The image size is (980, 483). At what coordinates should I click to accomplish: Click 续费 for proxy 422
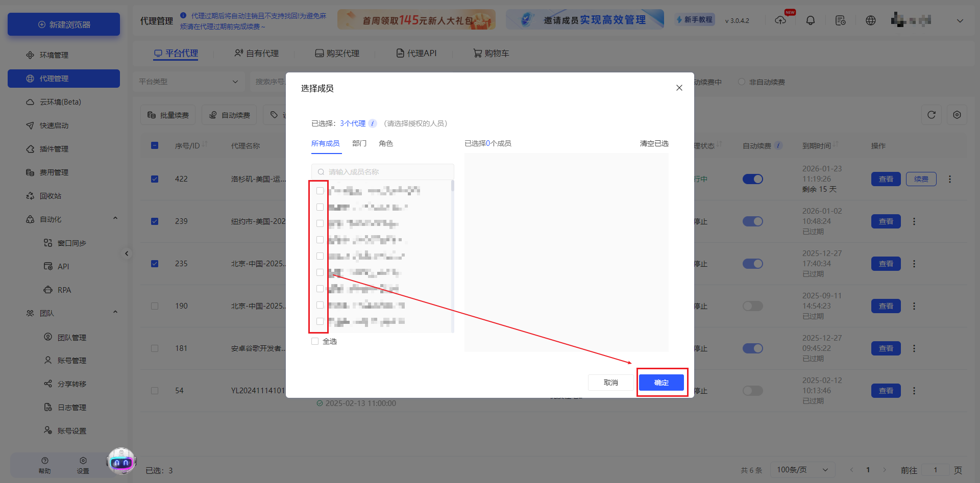[921, 179]
